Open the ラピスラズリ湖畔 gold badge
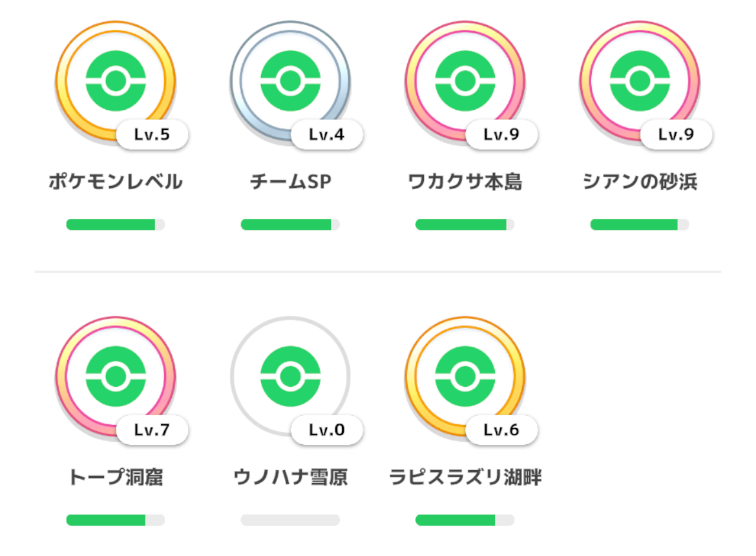The image size is (756, 556). [x=465, y=376]
